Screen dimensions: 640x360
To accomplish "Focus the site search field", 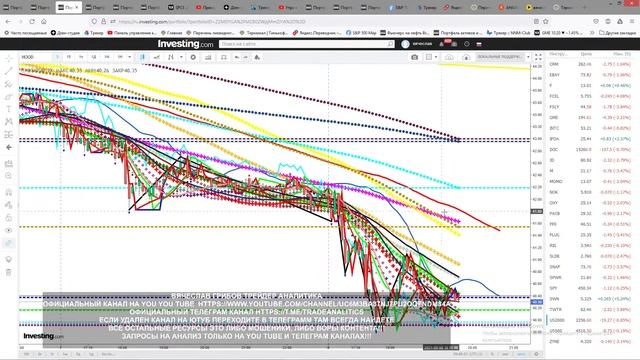I will click(307, 44).
